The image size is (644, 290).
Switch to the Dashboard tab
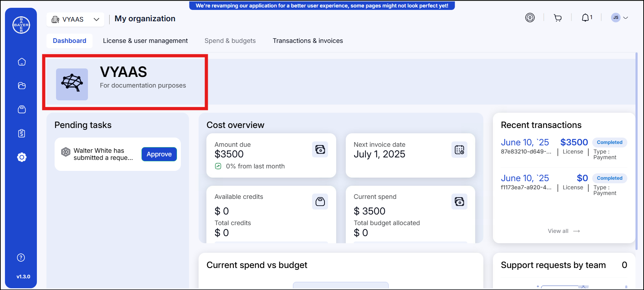click(x=70, y=41)
